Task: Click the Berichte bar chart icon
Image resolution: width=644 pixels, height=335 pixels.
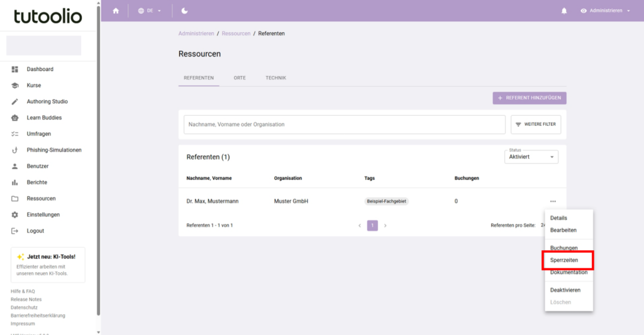Action: pos(15,182)
